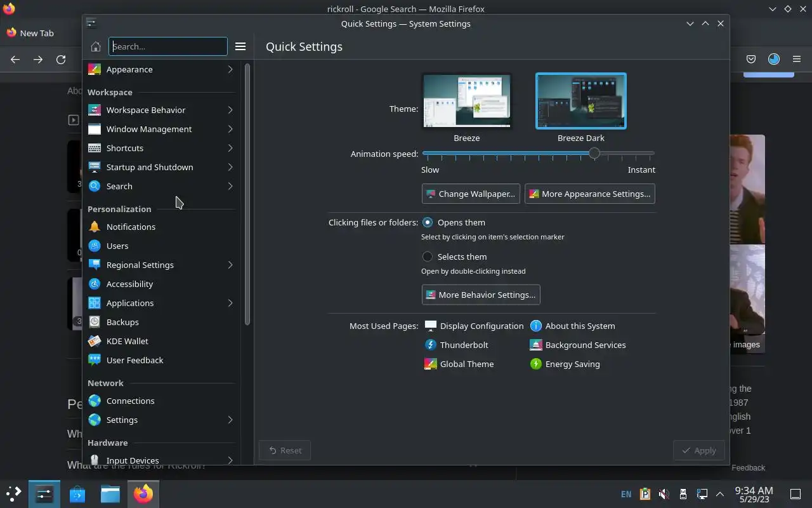
Task: Click the Backups icon
Action: point(94,322)
